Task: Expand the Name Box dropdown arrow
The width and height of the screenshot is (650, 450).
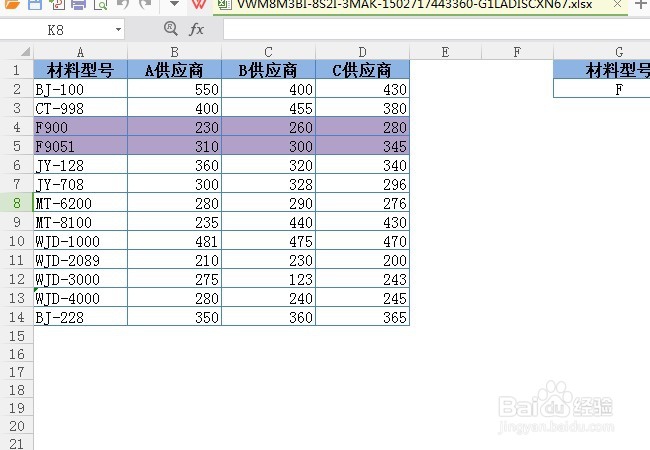Action: click(x=119, y=30)
